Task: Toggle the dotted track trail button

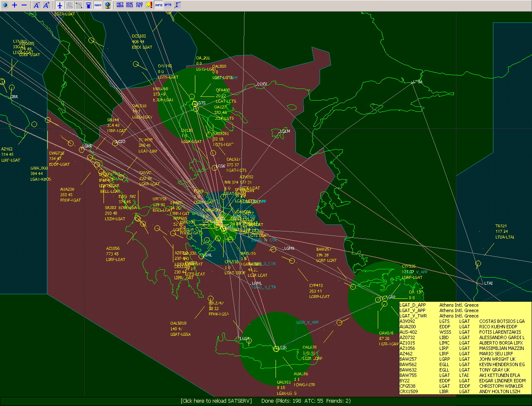Action: coord(69,5)
